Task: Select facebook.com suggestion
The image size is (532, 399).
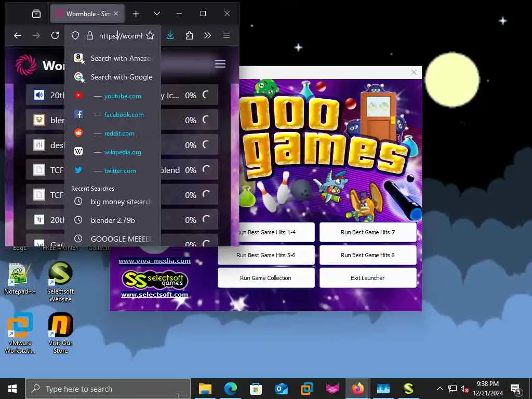Action: (113, 115)
